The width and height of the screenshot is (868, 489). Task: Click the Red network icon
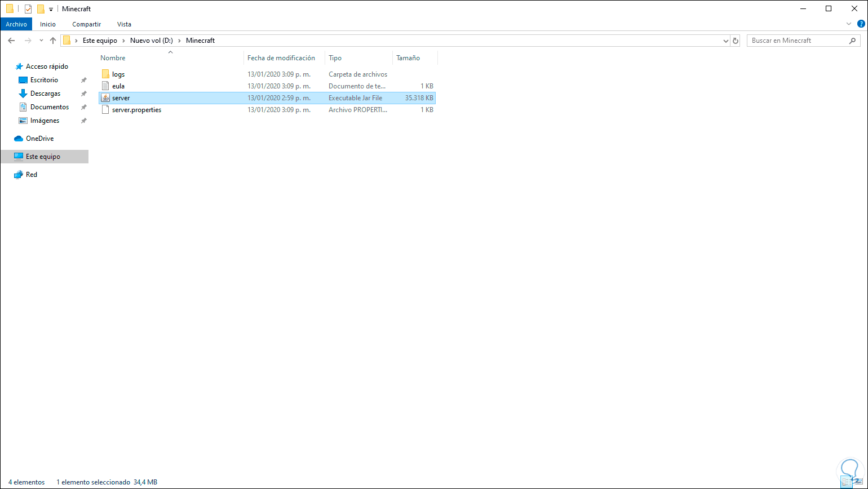coord(19,175)
